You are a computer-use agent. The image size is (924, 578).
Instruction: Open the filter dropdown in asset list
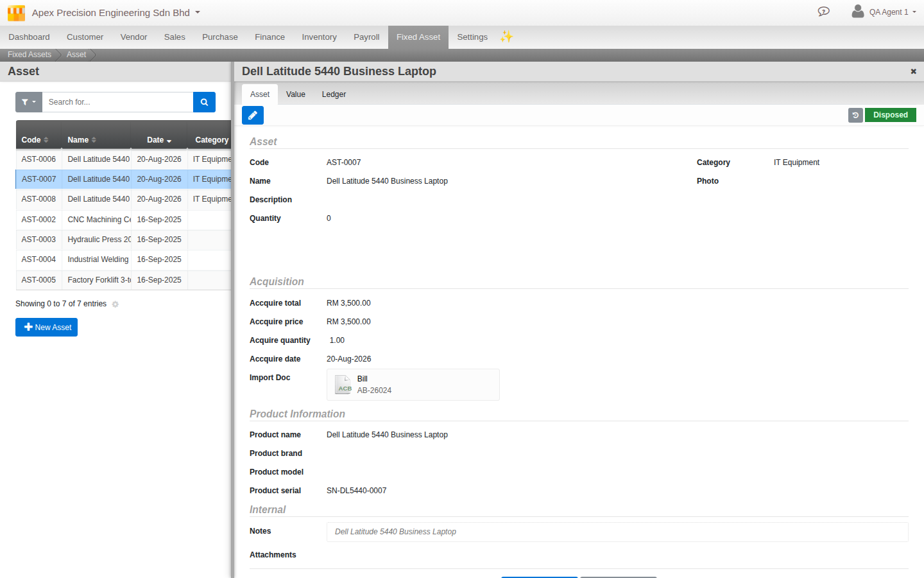pos(29,102)
